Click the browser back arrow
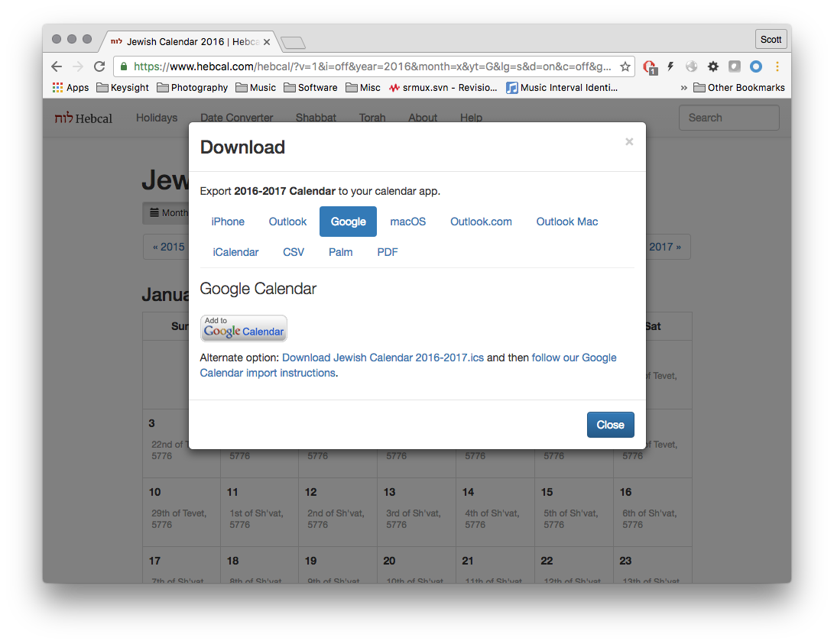834x644 pixels. pos(57,66)
